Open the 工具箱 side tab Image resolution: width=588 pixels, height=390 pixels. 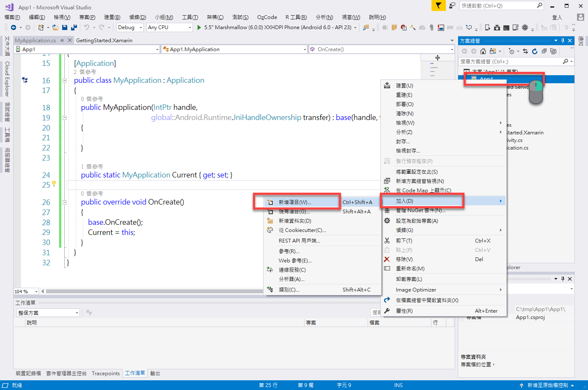pos(7,135)
